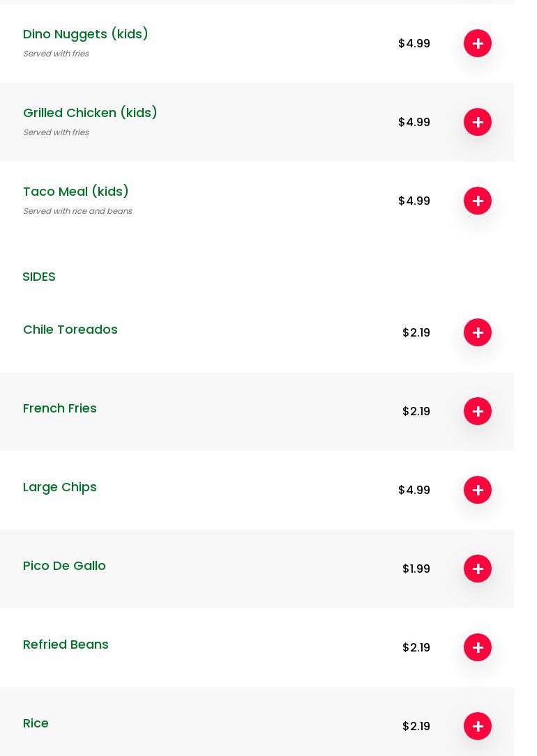Select the Large Chips item name
The image size is (537, 756).
click(60, 487)
